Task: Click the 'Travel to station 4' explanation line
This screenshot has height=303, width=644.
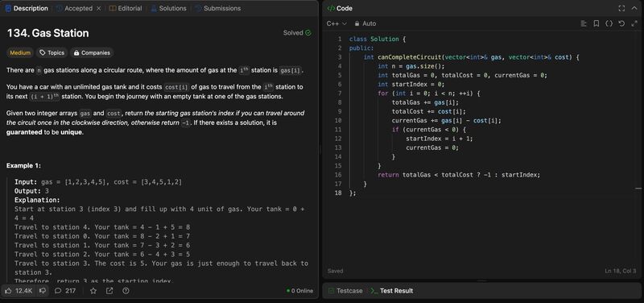Action: (x=102, y=227)
